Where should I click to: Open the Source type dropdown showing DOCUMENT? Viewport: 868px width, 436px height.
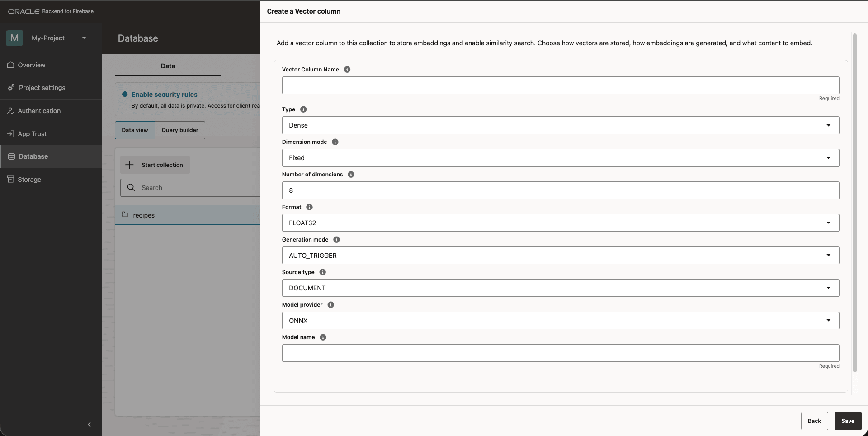click(x=561, y=288)
